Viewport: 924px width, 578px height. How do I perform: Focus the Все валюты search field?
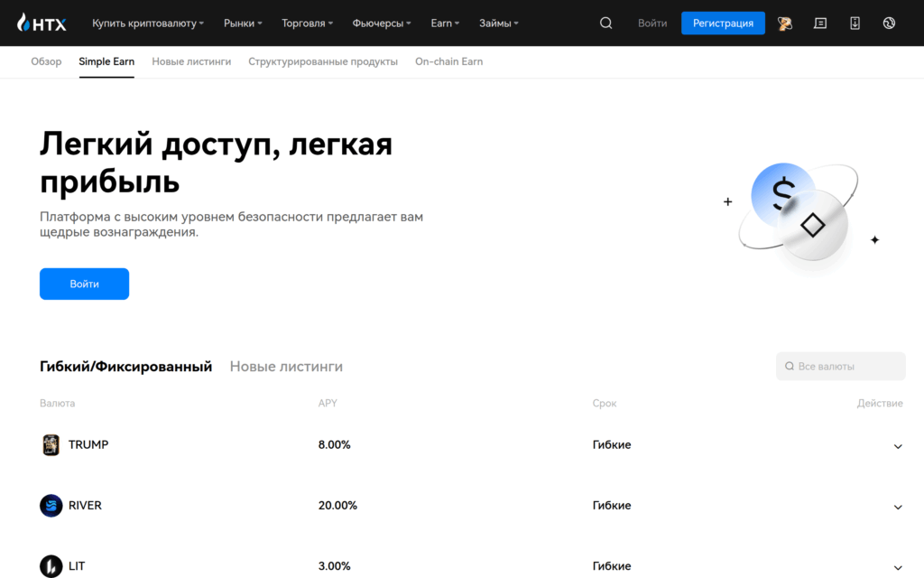[840, 367]
